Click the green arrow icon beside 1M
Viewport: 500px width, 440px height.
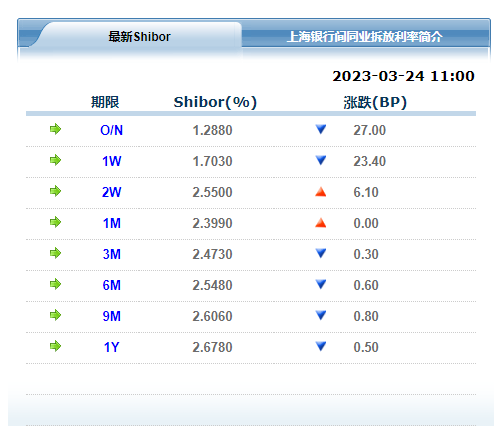tap(55, 222)
